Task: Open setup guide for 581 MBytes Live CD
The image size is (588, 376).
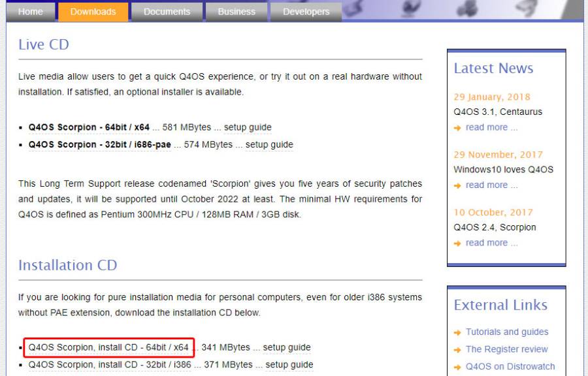Action: 248,127
